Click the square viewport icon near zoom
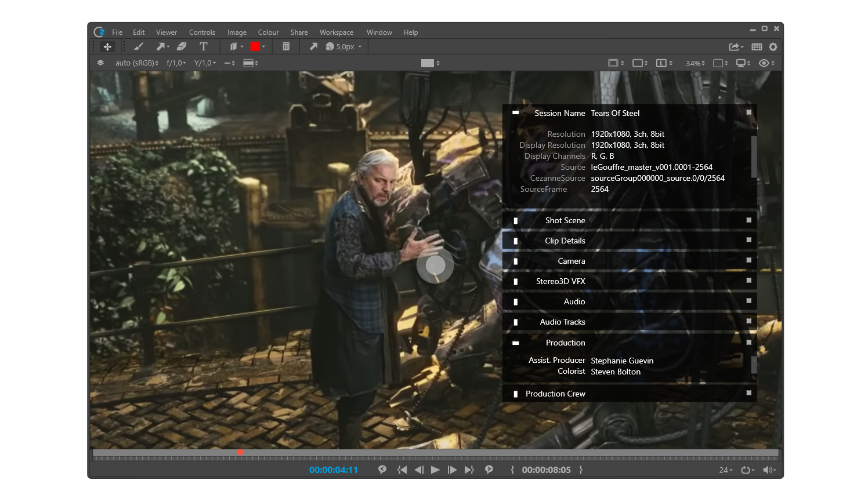 point(718,63)
